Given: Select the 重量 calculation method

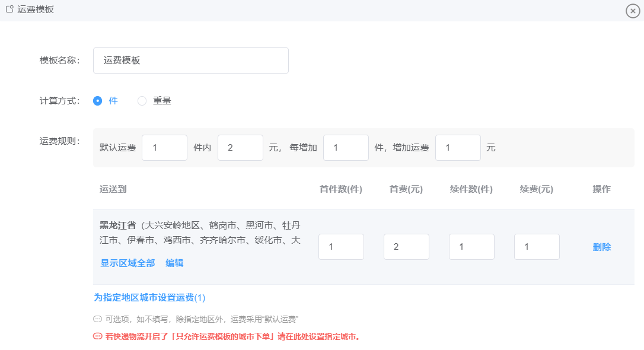Looking at the screenshot, I should [142, 101].
